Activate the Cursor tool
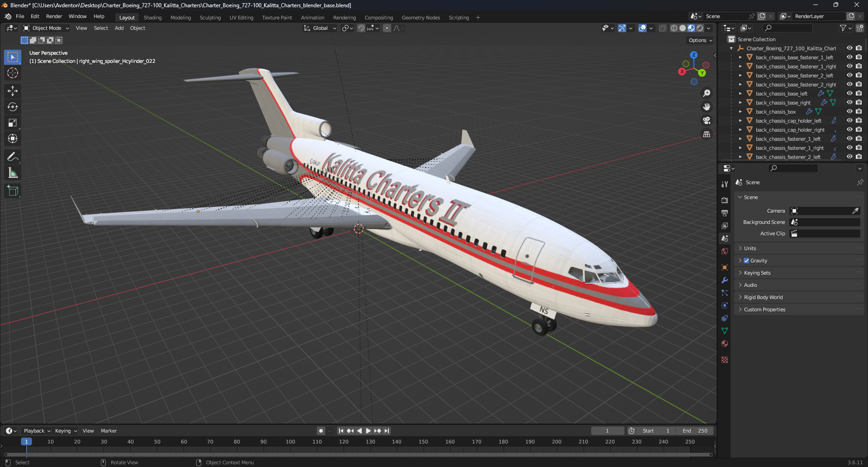 (x=13, y=73)
